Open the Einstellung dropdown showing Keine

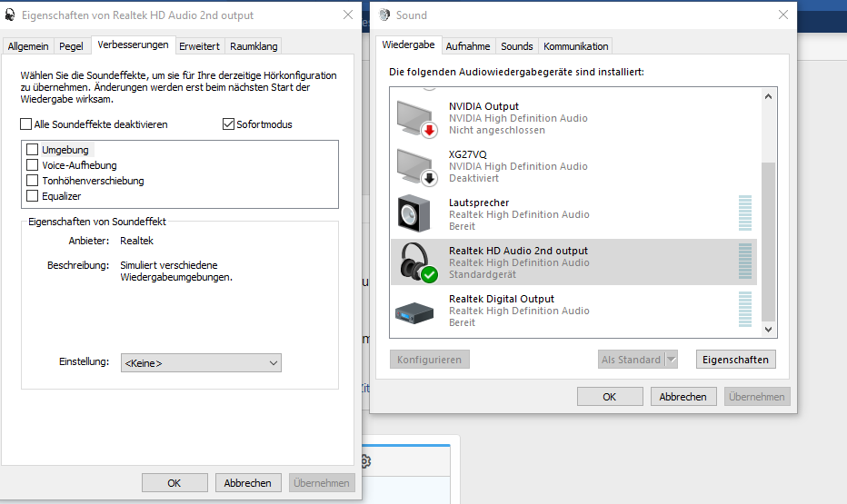tap(201, 363)
